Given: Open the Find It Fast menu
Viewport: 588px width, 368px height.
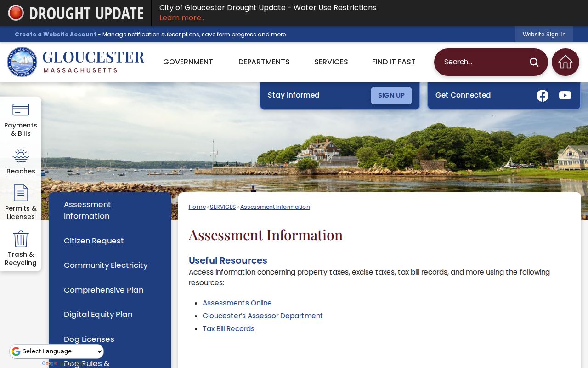Looking at the screenshot, I should coord(394,62).
